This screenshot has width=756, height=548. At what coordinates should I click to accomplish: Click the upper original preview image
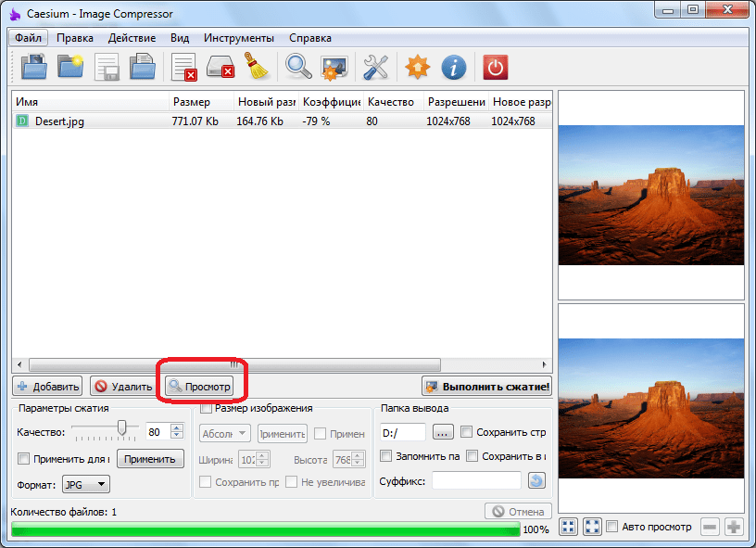[651, 195]
